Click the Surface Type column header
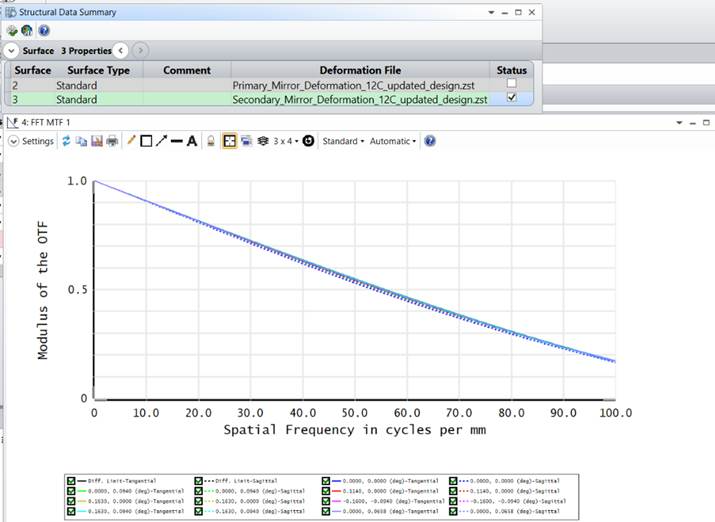 [98, 70]
